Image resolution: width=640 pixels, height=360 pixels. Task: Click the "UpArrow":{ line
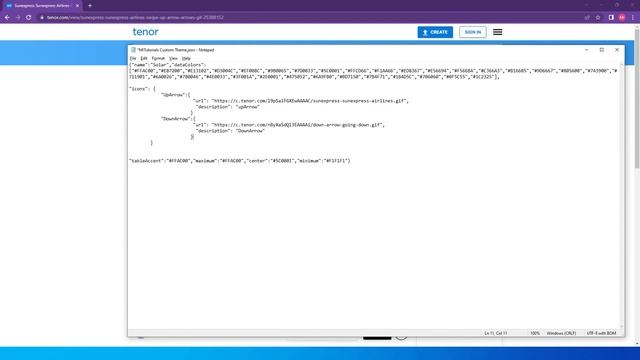(176, 95)
